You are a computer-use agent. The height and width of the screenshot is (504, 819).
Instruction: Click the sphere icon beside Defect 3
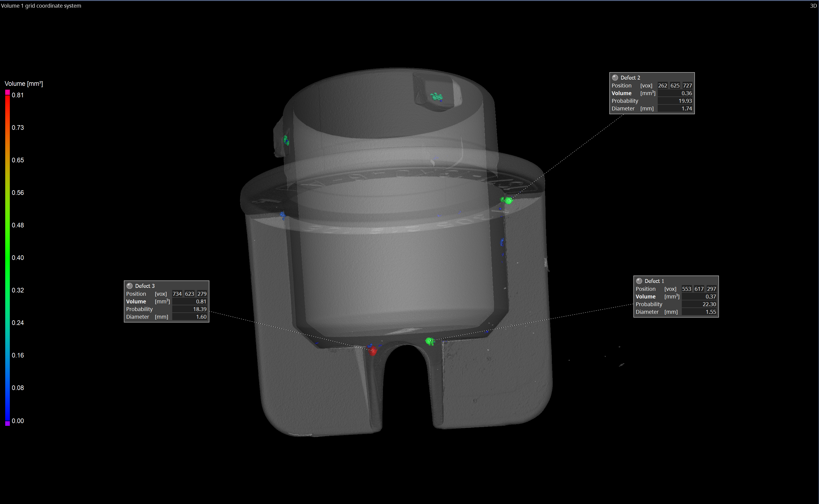130,286
